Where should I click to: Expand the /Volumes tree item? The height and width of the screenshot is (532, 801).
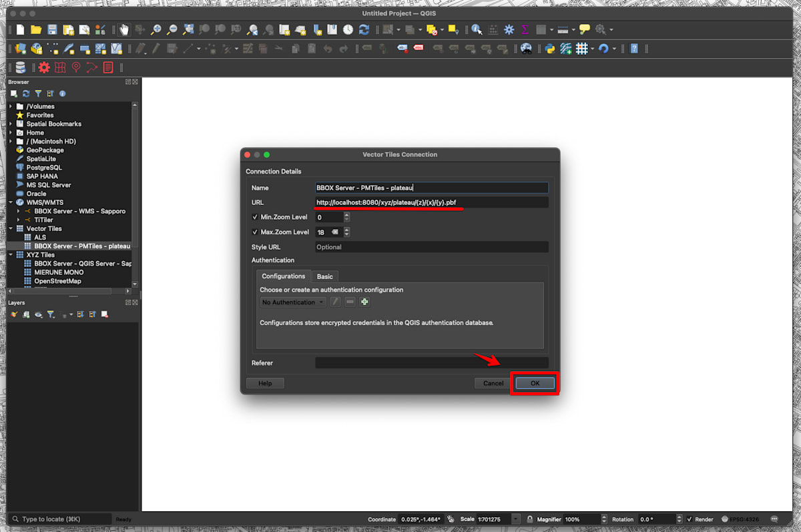(x=11, y=107)
